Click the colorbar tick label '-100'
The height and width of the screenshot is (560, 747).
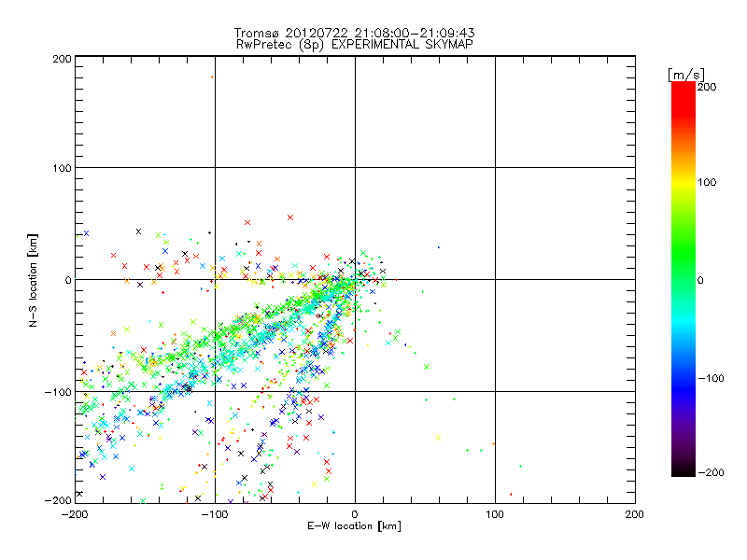point(711,378)
